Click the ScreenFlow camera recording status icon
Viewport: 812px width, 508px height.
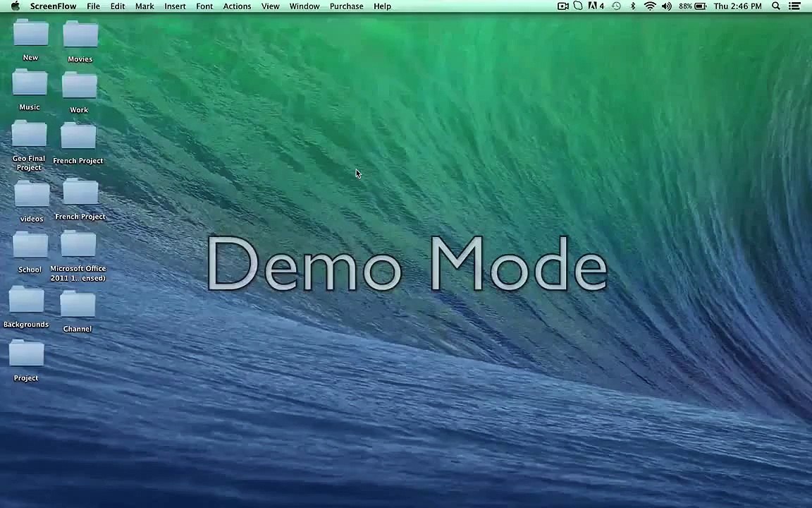click(x=562, y=6)
